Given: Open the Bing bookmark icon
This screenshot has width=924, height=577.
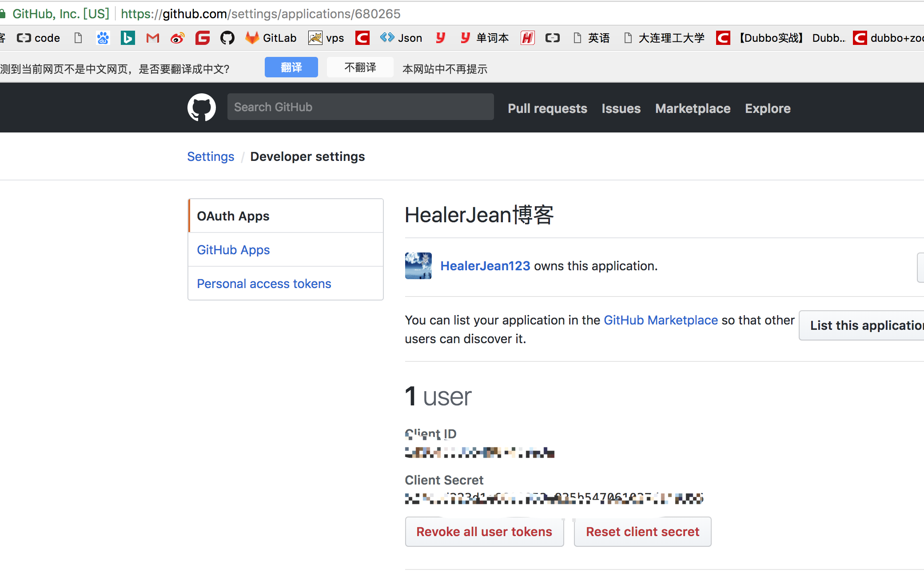Looking at the screenshot, I should coord(127,38).
